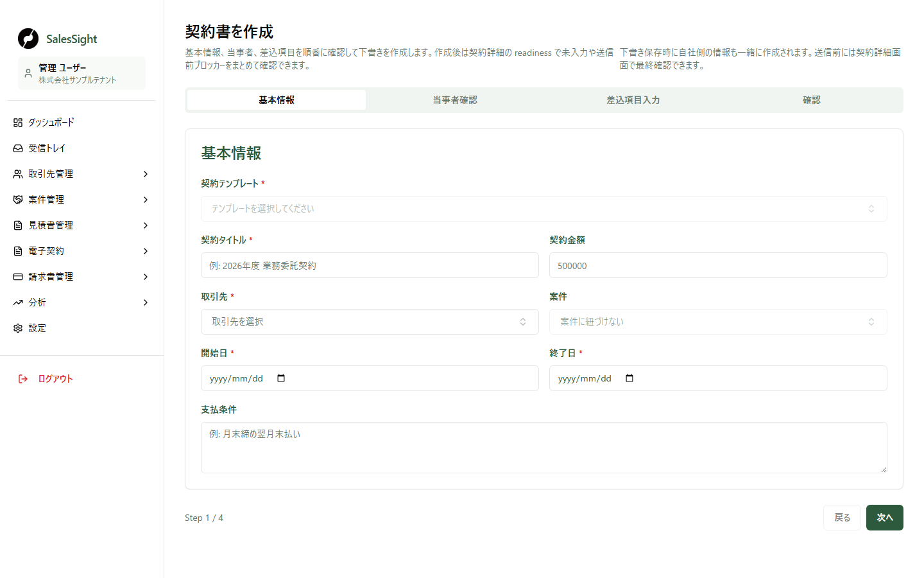
Task: Switch to the 差込項目入力 tab
Action: click(x=633, y=100)
